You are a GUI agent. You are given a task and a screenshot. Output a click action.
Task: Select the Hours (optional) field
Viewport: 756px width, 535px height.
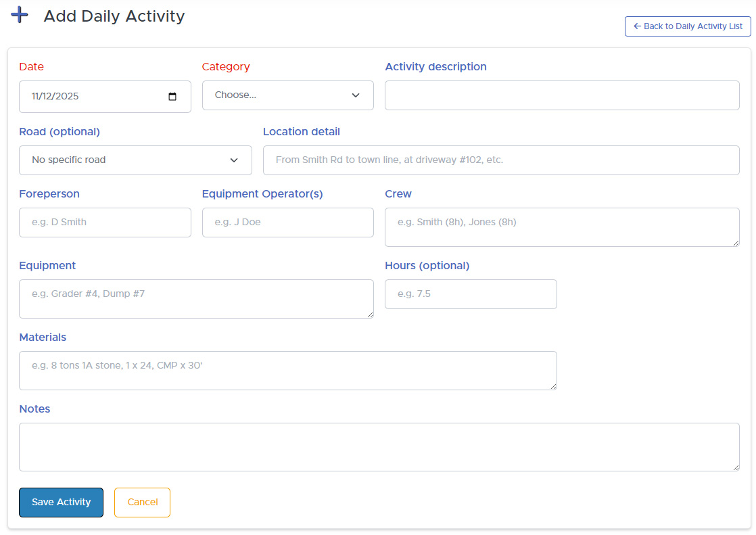(471, 294)
